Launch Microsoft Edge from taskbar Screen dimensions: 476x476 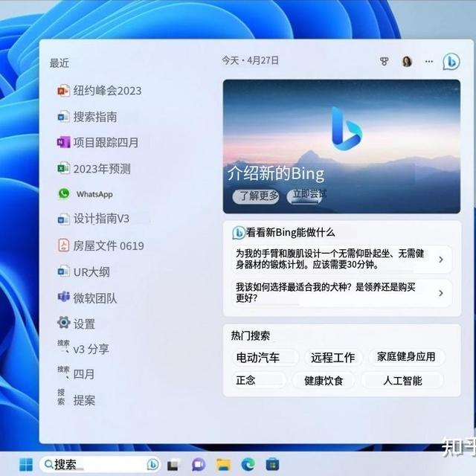[x=248, y=464]
